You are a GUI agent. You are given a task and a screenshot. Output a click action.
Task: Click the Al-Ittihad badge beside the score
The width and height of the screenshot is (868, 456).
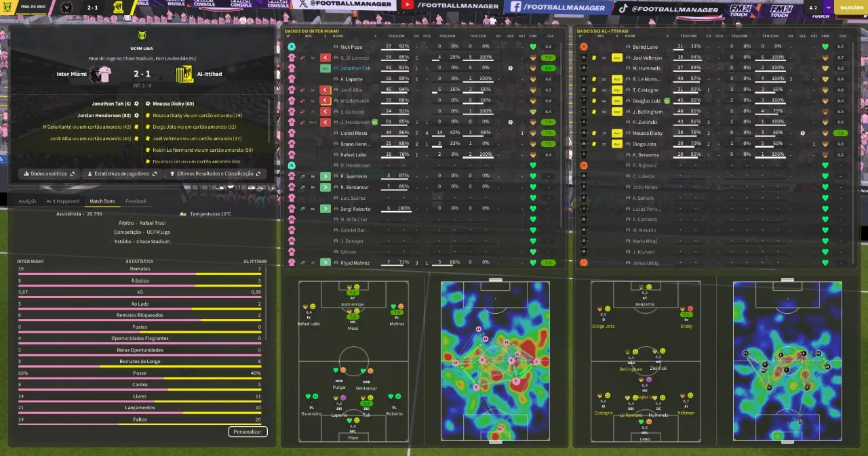click(184, 74)
